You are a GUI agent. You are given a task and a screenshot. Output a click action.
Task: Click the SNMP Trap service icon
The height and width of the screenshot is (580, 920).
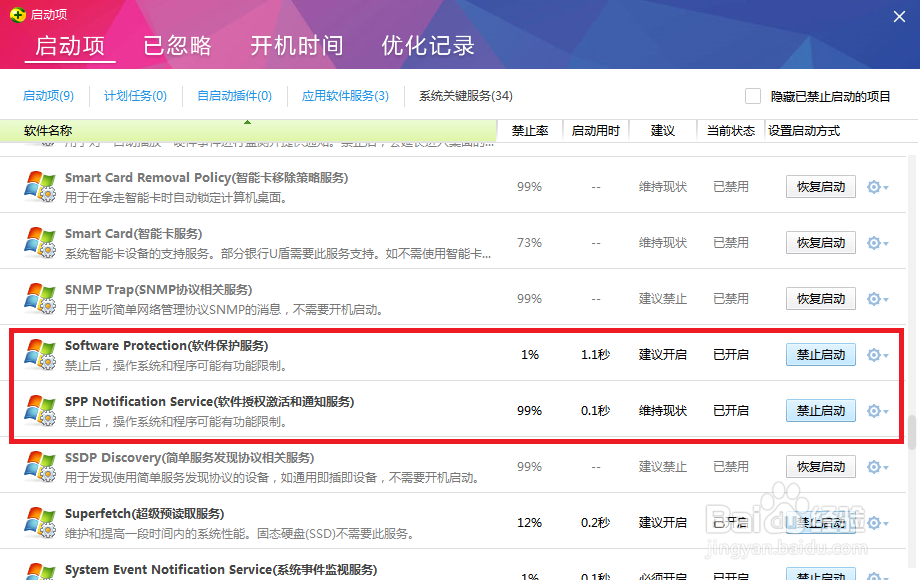pos(40,299)
